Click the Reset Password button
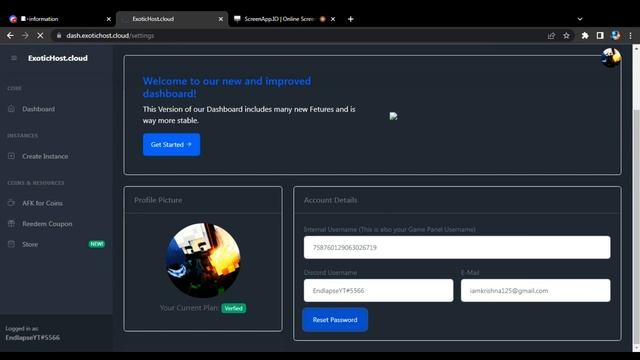The image size is (640, 360). click(335, 320)
